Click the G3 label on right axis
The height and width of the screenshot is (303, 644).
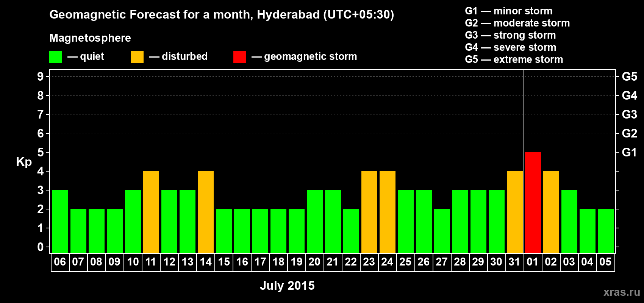tap(629, 114)
